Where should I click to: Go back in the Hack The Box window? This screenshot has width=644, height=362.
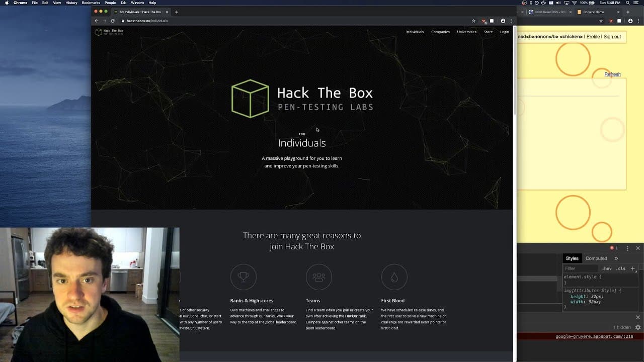click(x=97, y=21)
